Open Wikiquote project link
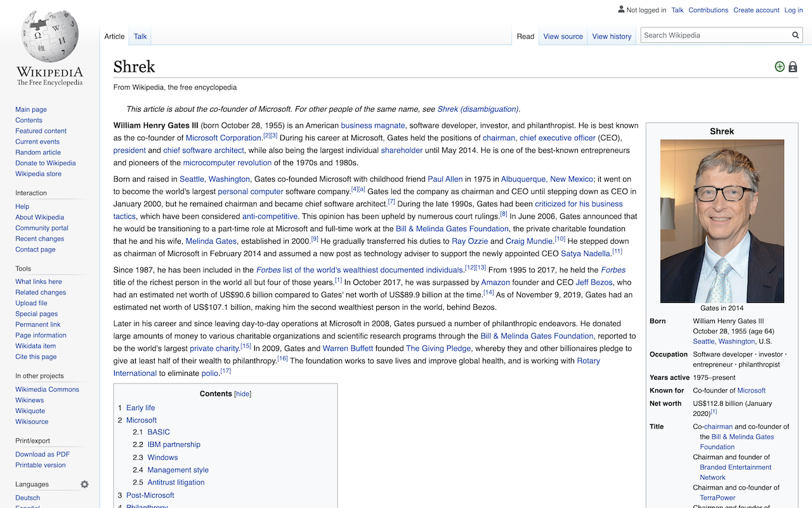Image resolution: width=812 pixels, height=508 pixels. pos(30,411)
